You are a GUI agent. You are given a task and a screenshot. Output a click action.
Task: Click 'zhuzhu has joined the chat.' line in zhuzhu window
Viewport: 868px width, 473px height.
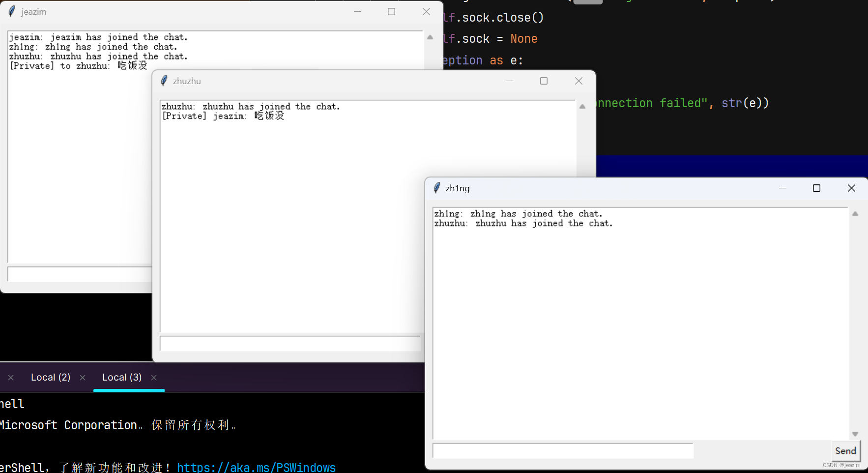click(x=251, y=107)
